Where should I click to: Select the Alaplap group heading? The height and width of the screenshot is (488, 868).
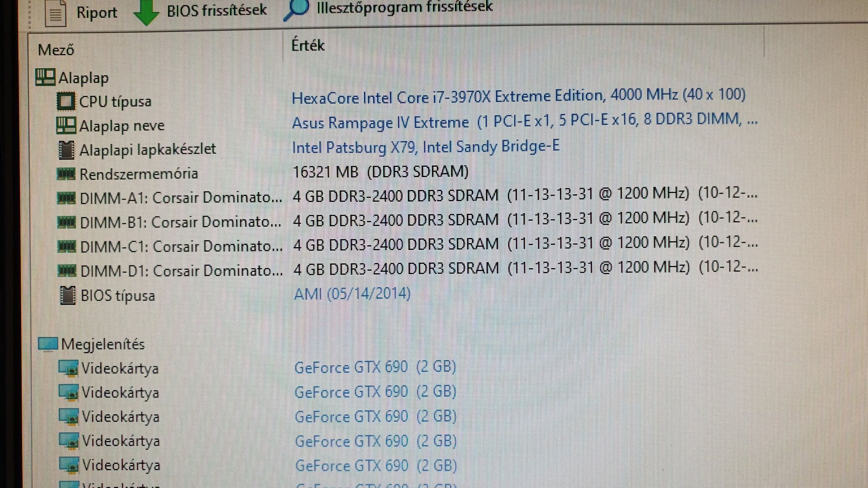83,78
